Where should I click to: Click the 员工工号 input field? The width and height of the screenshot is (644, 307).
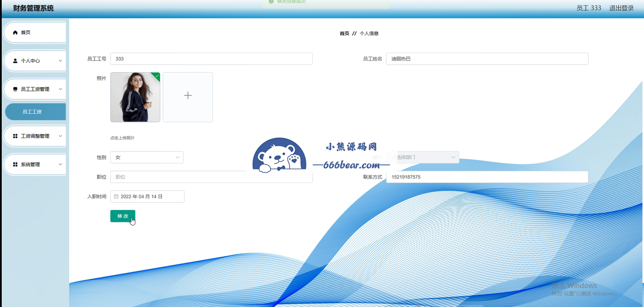click(211, 59)
